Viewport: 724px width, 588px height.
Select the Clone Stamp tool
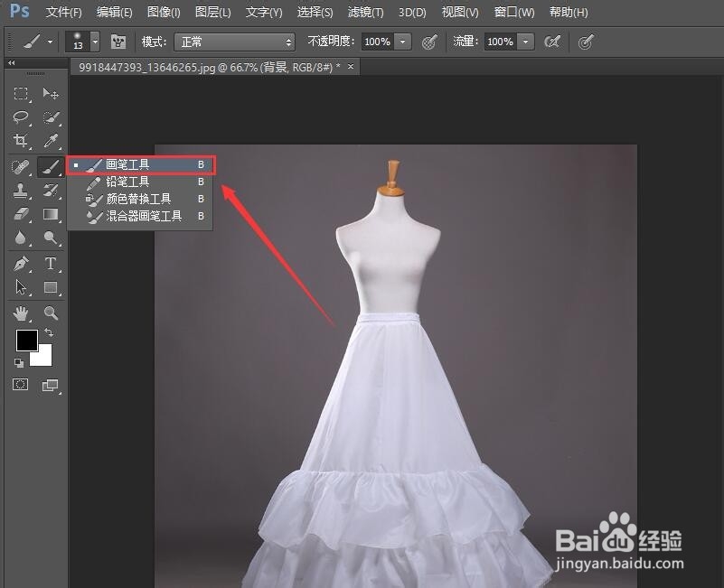[21, 191]
